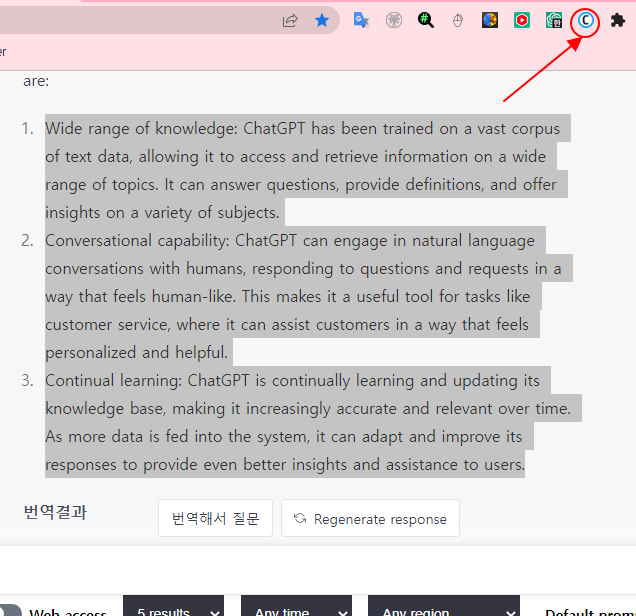Open the Any region dropdown
The image size is (636, 616).
(x=444, y=606)
